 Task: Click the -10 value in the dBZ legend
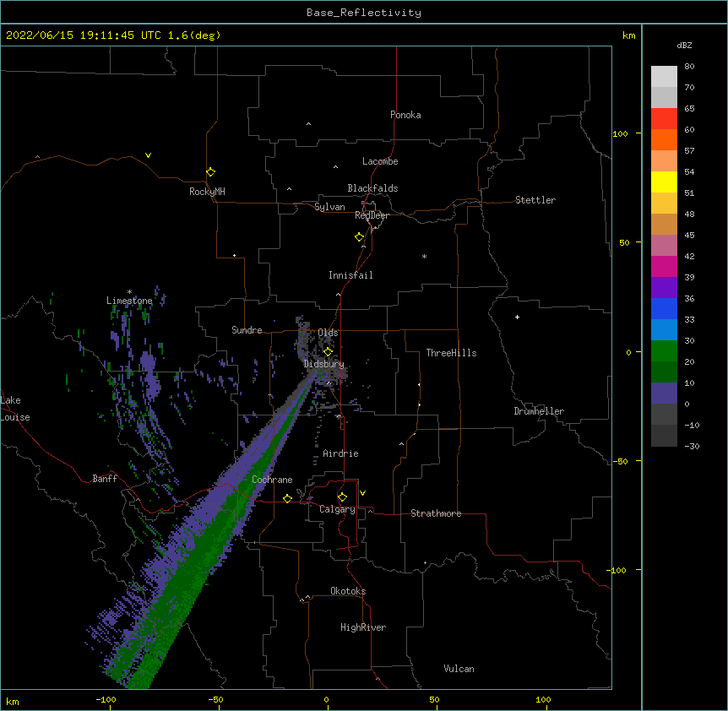coord(692,425)
